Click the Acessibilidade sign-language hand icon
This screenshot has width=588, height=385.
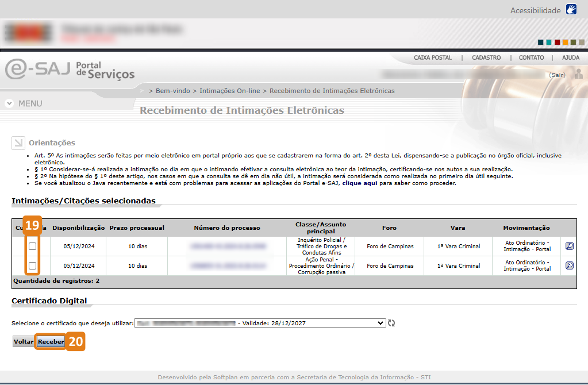[x=571, y=10]
